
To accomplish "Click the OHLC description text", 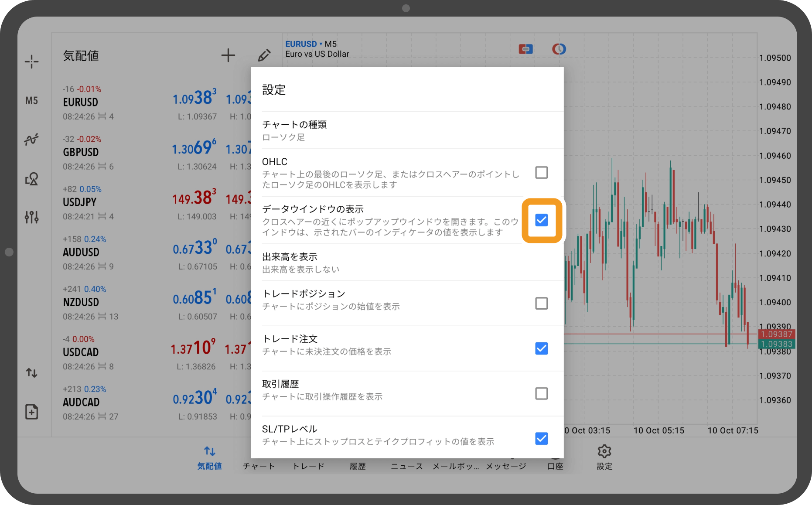I will pos(391,180).
